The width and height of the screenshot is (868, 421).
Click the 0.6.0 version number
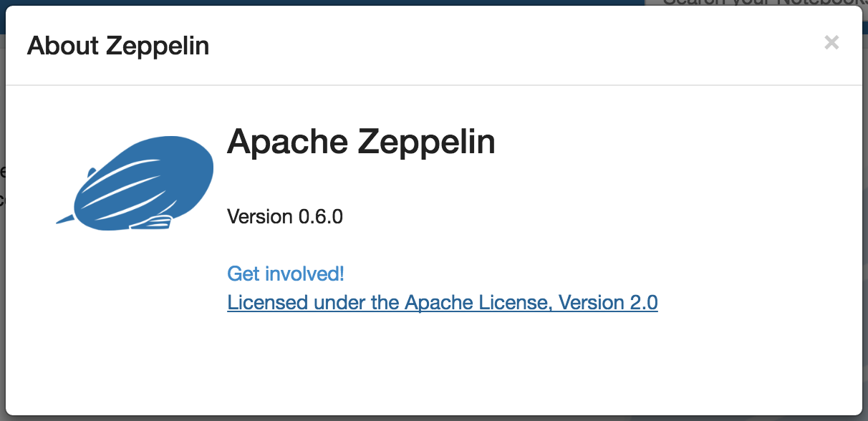(x=320, y=216)
